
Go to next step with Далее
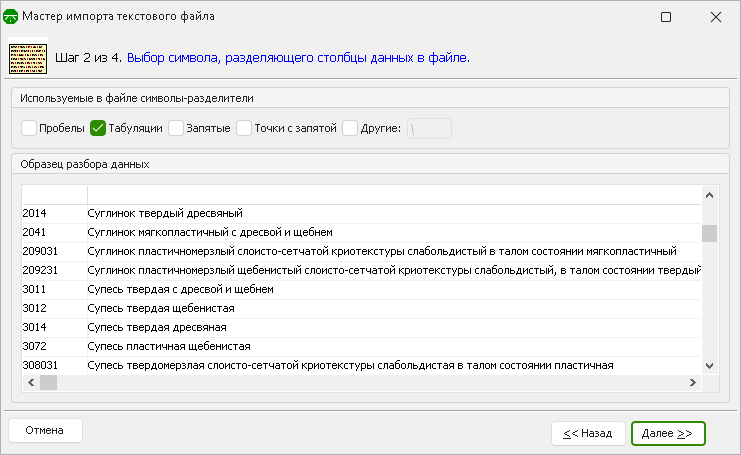(668, 433)
